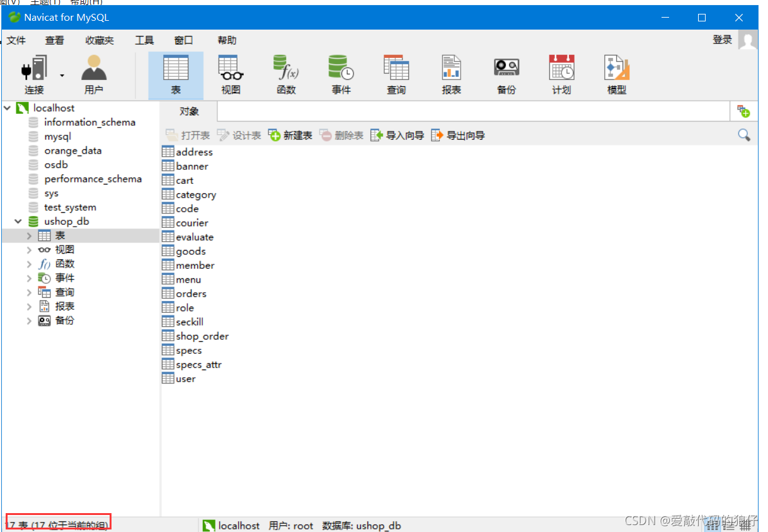Expand the 事件 node in tree
This screenshot has height=532, width=768.
[29, 278]
